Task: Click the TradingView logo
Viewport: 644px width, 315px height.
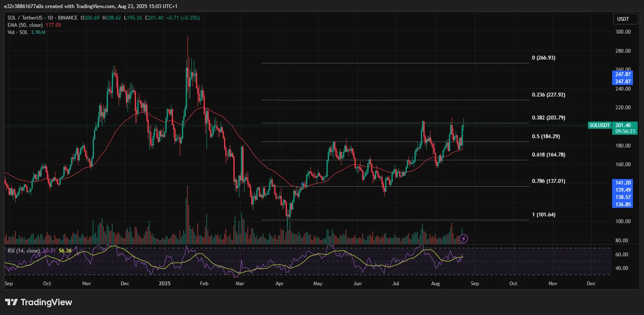Action: coord(38,302)
